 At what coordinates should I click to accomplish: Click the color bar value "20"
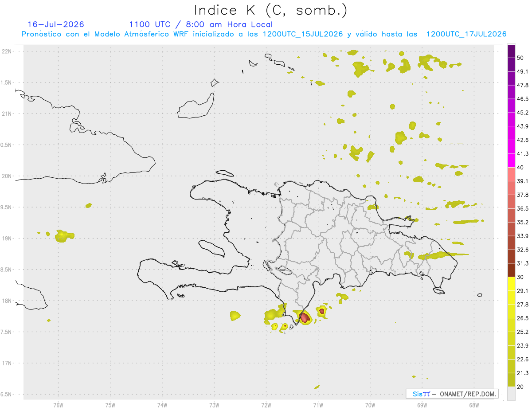click(521, 387)
